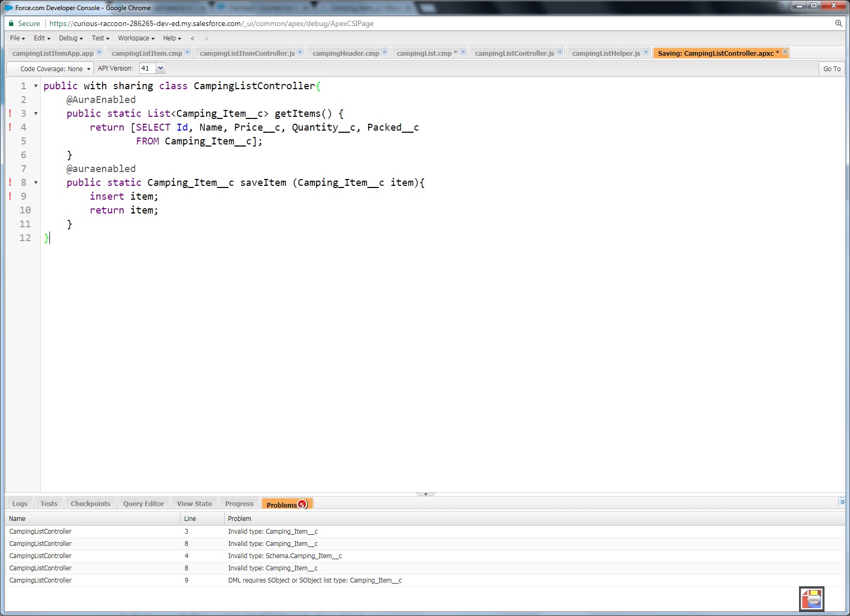Navigate forward with the > arrow

coord(206,38)
